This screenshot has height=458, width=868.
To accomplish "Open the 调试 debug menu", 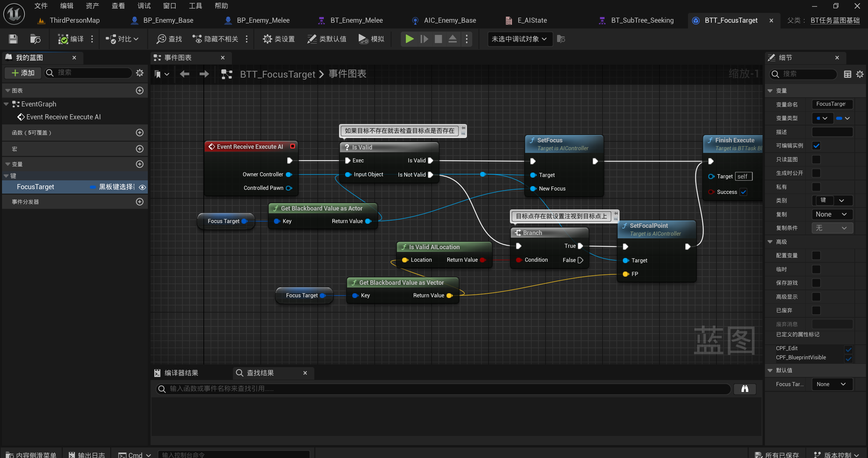I will point(144,6).
